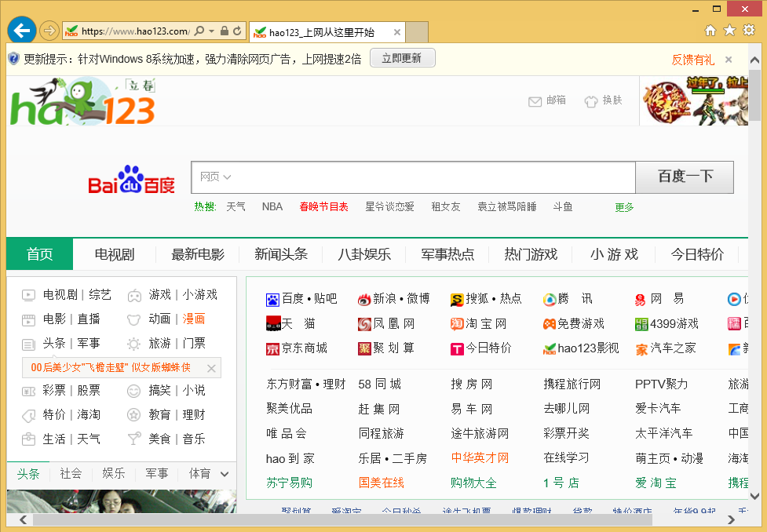The width and height of the screenshot is (767, 532).
Task: Click the horizontal scrollbar right arrow
Action: (732, 519)
